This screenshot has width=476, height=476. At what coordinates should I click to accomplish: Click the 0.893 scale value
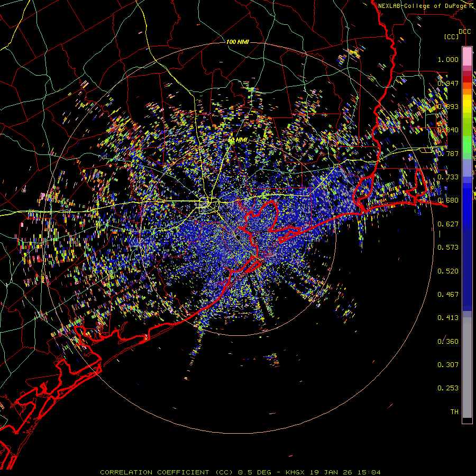pos(448,106)
